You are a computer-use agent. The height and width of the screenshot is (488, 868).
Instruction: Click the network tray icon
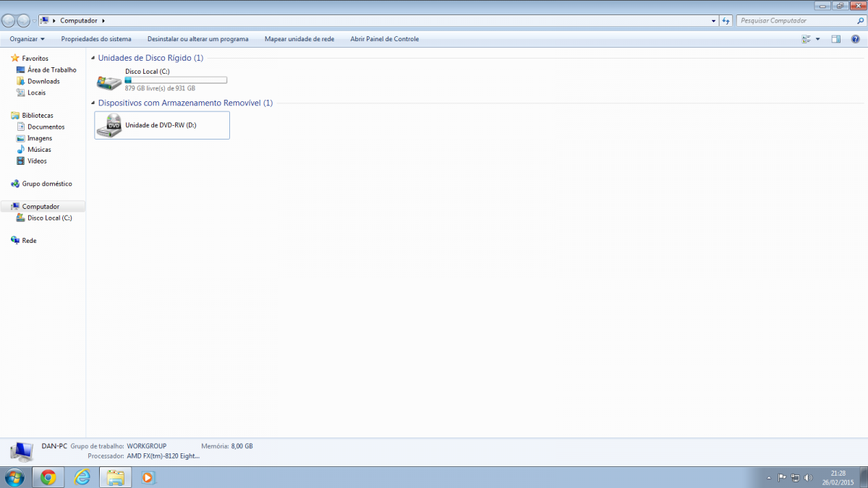point(795,478)
